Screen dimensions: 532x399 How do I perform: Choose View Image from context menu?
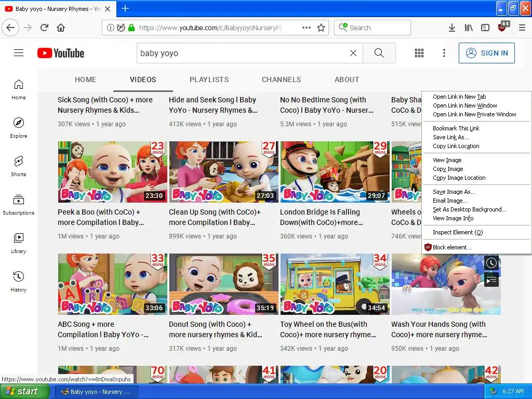coord(477,160)
